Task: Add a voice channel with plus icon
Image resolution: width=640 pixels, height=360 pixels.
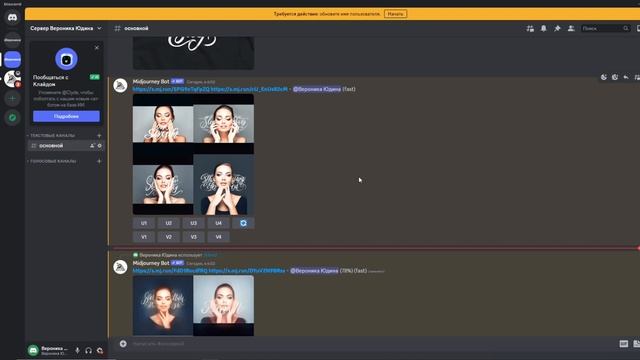Action: point(99,161)
